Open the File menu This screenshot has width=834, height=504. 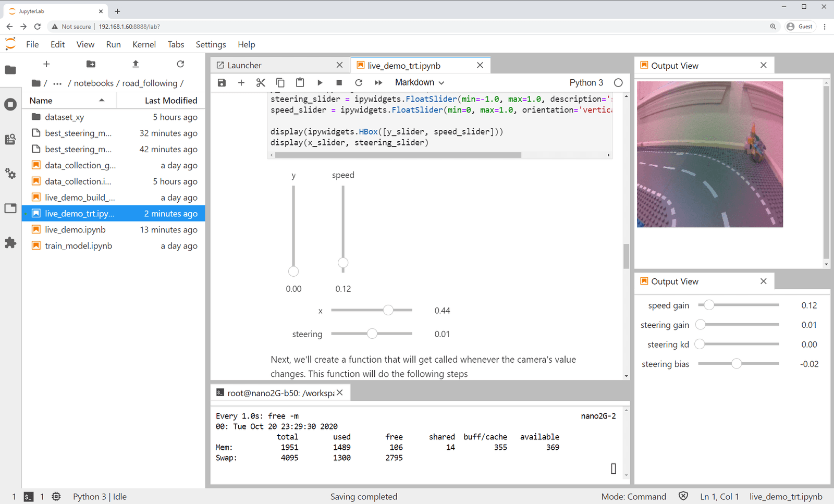pos(32,44)
